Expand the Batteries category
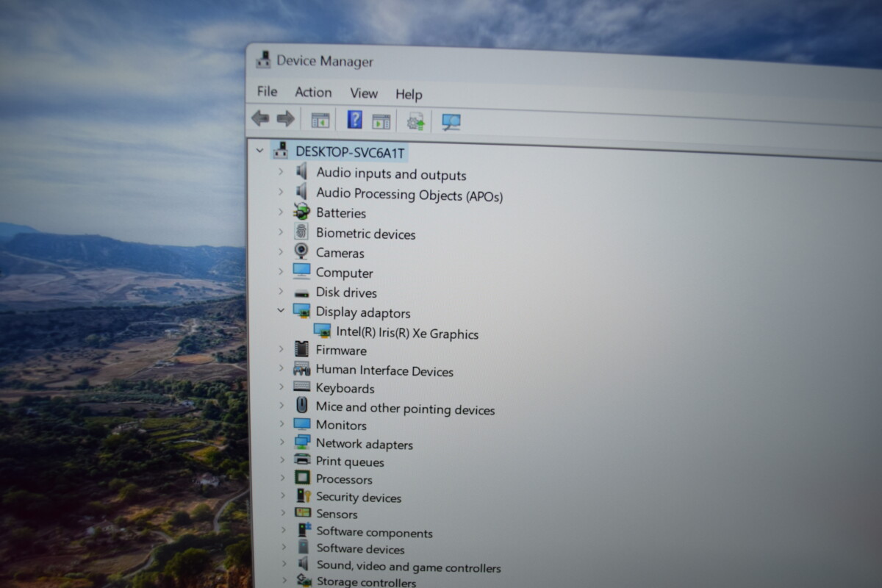The image size is (882, 588). [x=280, y=212]
